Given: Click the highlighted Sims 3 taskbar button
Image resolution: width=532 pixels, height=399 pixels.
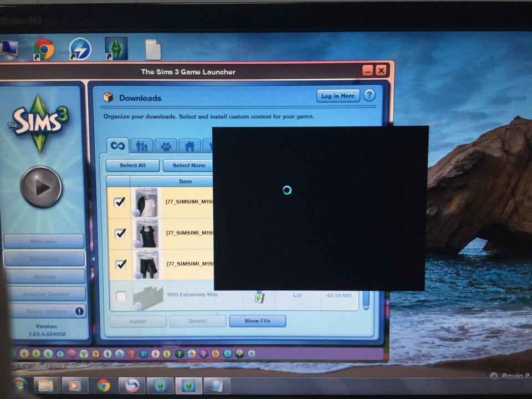Looking at the screenshot, I should click(188, 386).
